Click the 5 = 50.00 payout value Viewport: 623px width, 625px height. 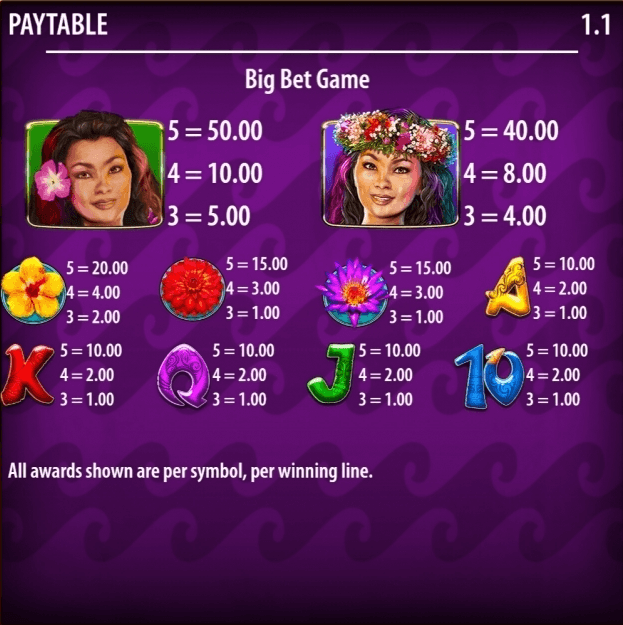coord(215,130)
